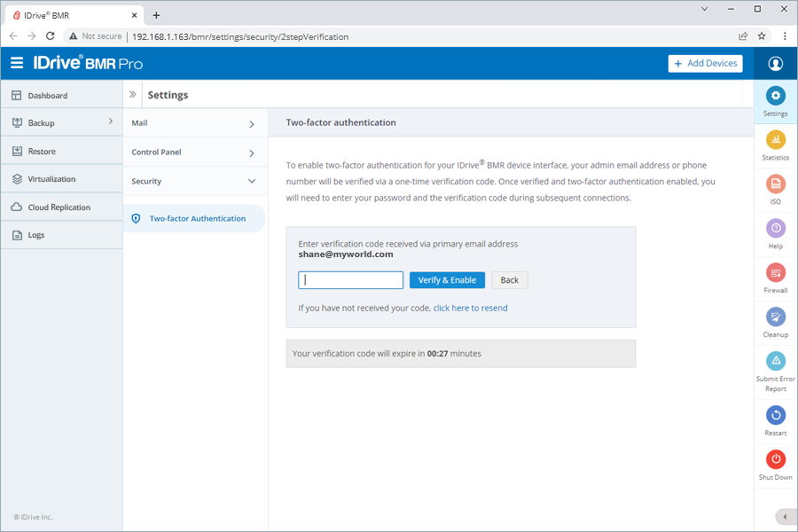Click the browser share icon

click(x=742, y=36)
